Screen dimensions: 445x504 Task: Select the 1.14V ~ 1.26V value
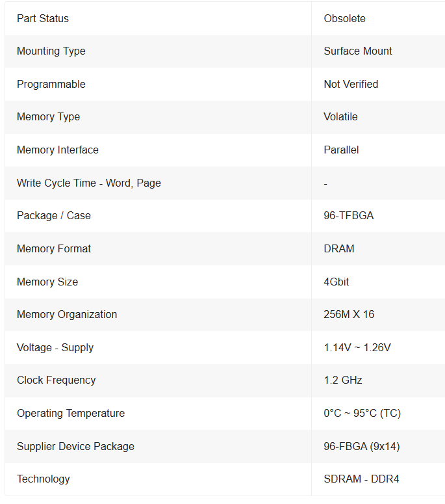[357, 347]
